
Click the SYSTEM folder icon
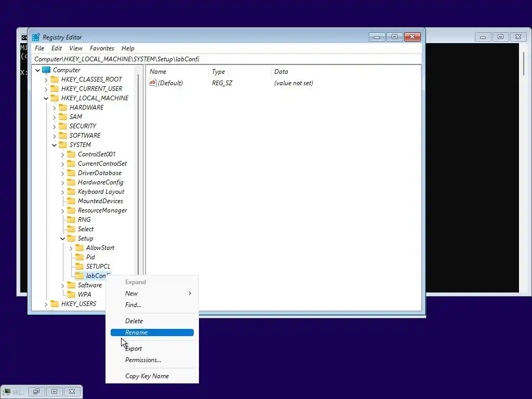63,145
